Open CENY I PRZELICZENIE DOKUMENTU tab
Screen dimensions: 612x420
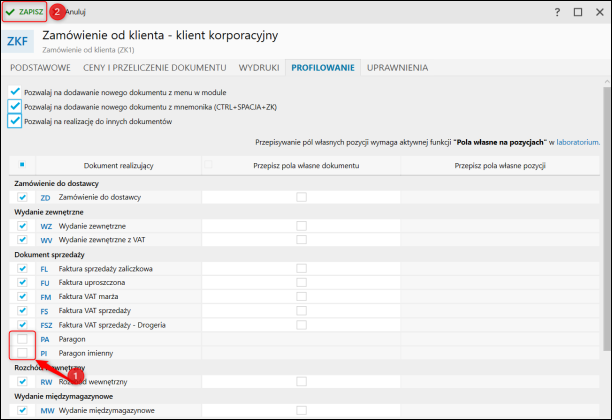point(155,68)
